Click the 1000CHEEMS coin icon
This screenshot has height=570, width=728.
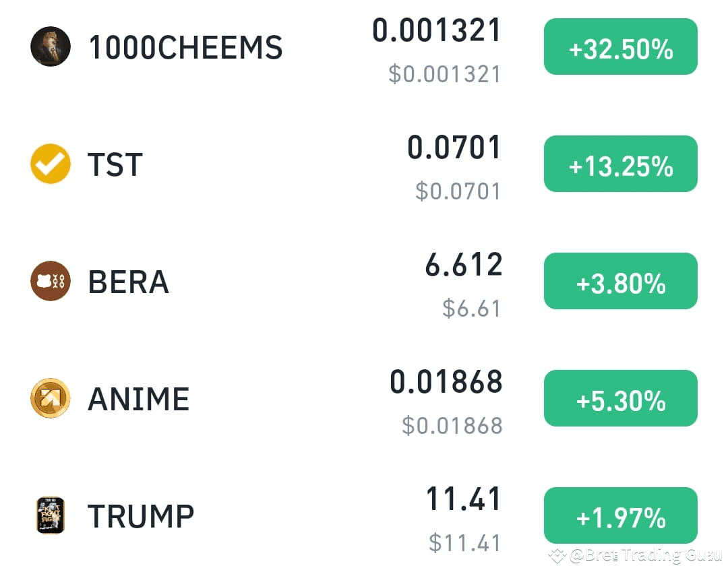[x=51, y=47]
